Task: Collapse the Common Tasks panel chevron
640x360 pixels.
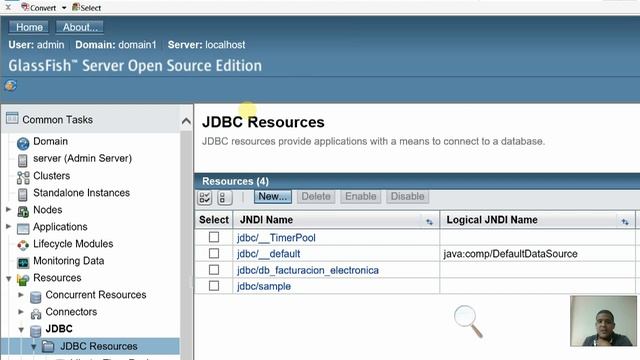Action: [x=186, y=121]
